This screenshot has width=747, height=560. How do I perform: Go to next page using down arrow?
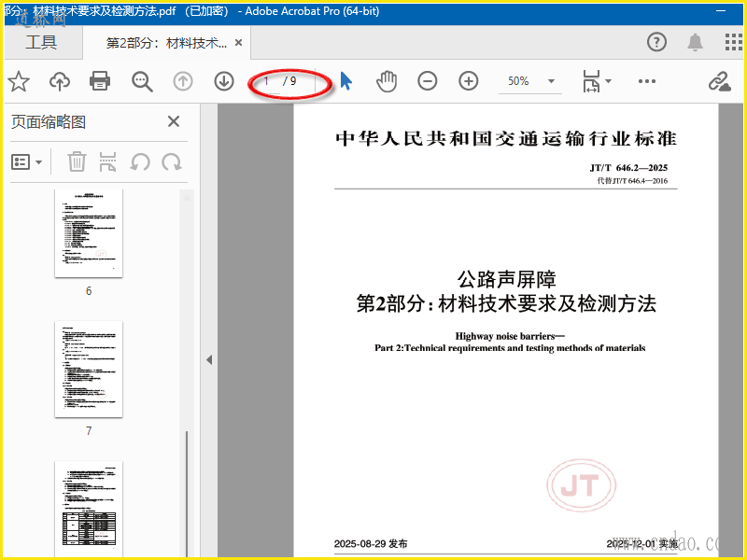(224, 81)
